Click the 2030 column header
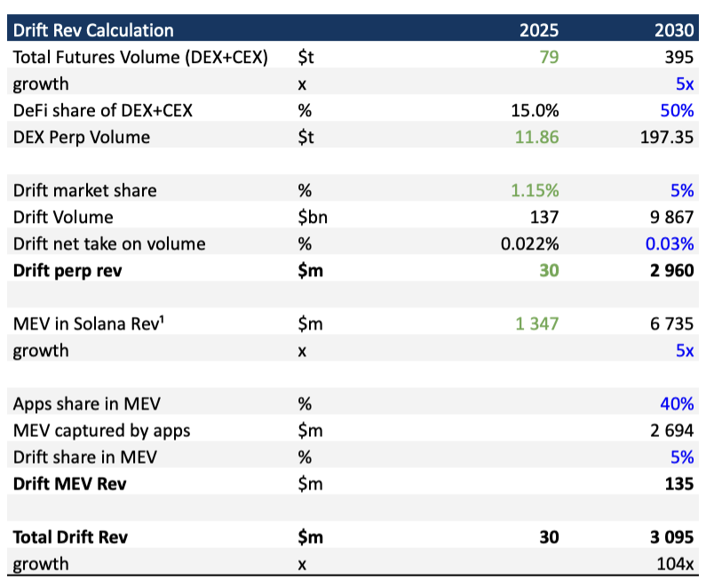The image size is (714, 588). (x=674, y=30)
